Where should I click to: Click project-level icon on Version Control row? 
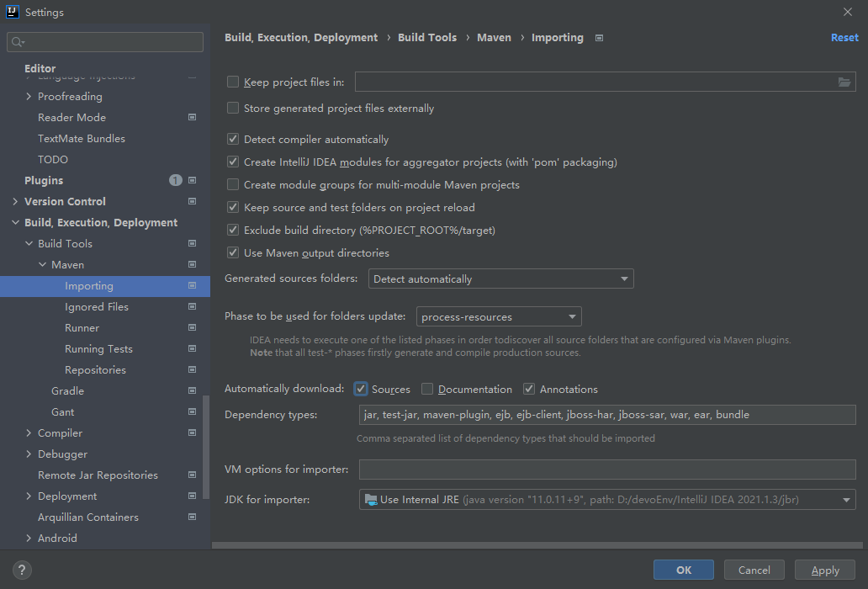pos(192,201)
